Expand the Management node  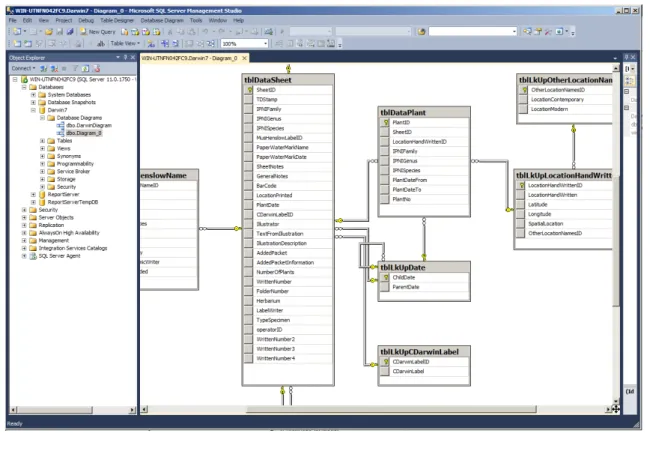[24, 240]
